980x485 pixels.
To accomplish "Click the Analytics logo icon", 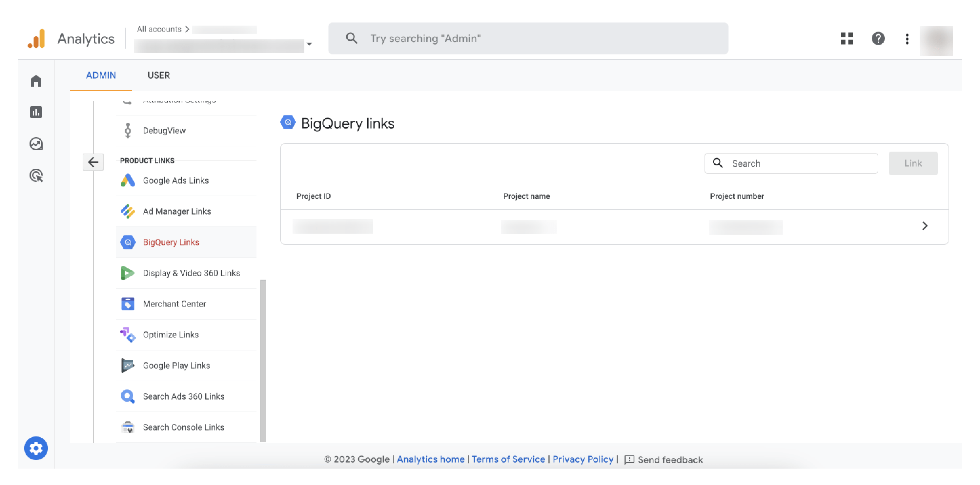I will [36, 38].
